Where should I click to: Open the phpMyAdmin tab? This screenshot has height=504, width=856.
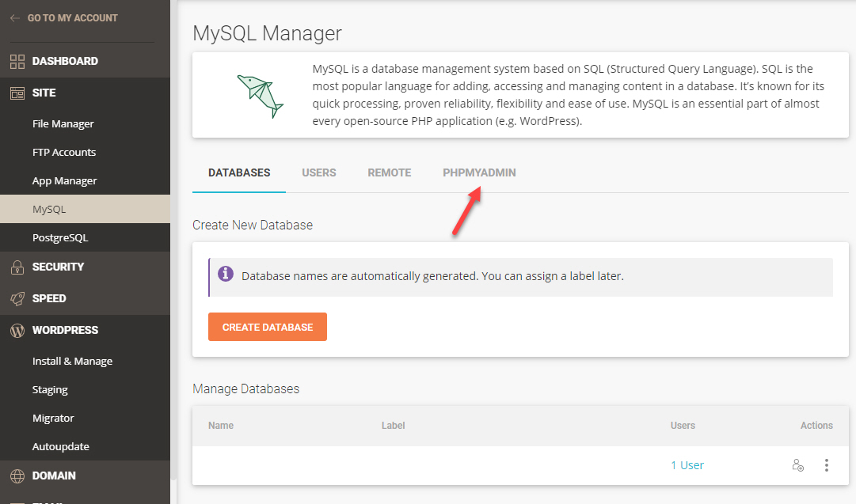pyautogui.click(x=479, y=173)
